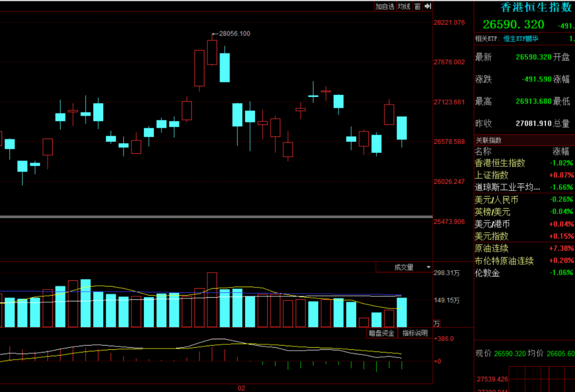This screenshot has height=392, width=575.
Task: Click the collapse-panel arrow icon
Action: pos(428,6)
